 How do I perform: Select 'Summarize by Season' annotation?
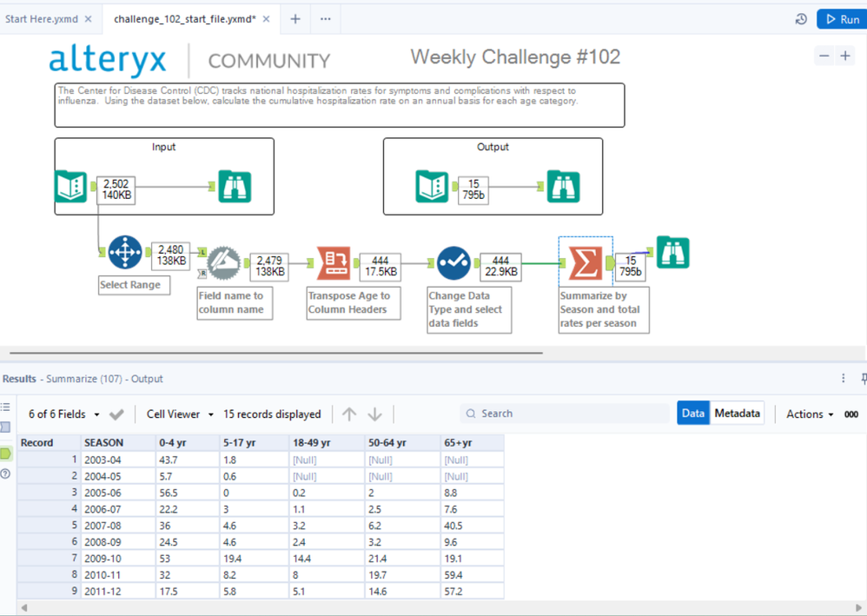tap(603, 309)
